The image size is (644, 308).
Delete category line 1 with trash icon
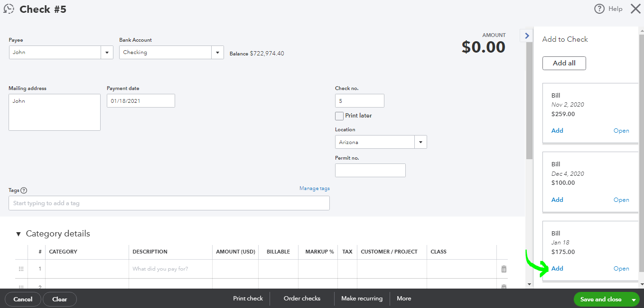click(504, 269)
